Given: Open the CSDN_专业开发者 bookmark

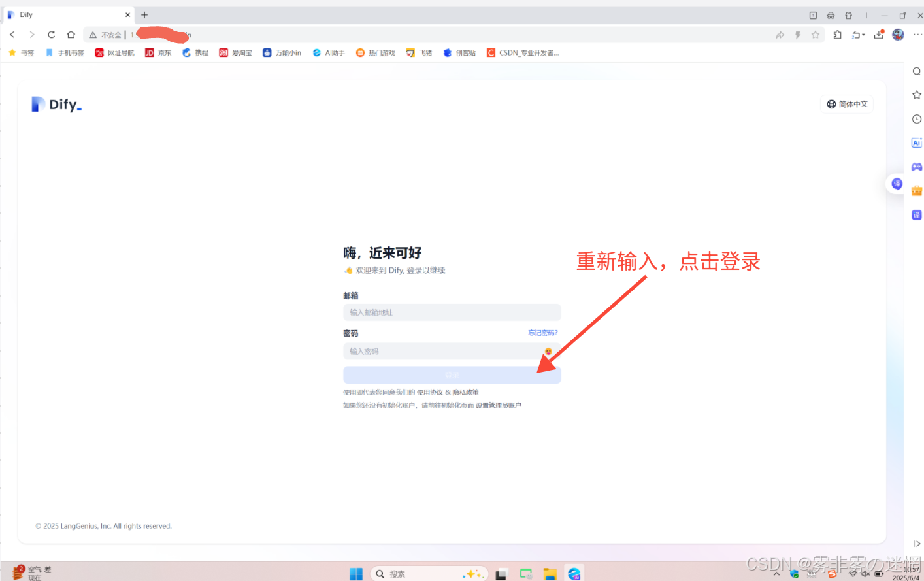Looking at the screenshot, I should point(523,53).
